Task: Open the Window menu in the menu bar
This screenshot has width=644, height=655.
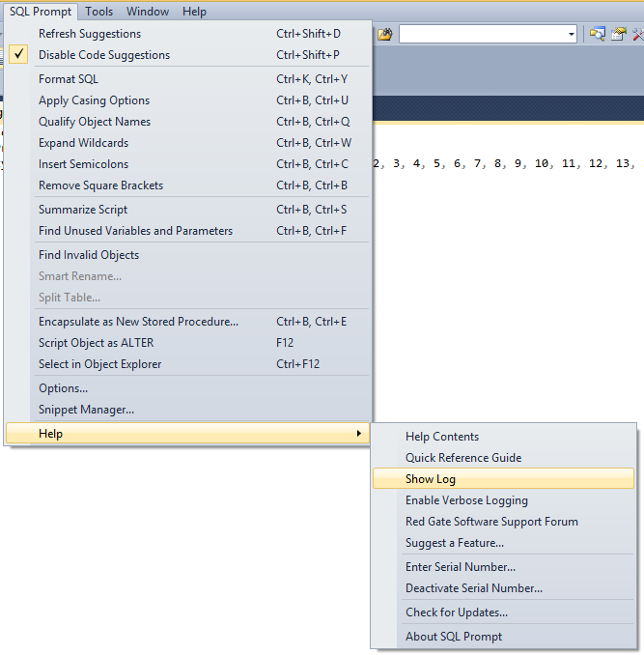Action: pyautogui.click(x=148, y=12)
